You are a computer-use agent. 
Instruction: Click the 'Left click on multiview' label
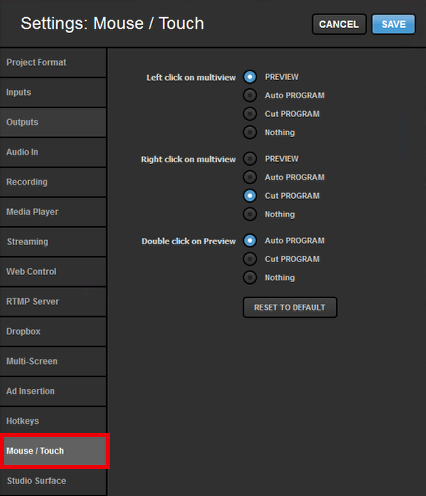coord(191,78)
